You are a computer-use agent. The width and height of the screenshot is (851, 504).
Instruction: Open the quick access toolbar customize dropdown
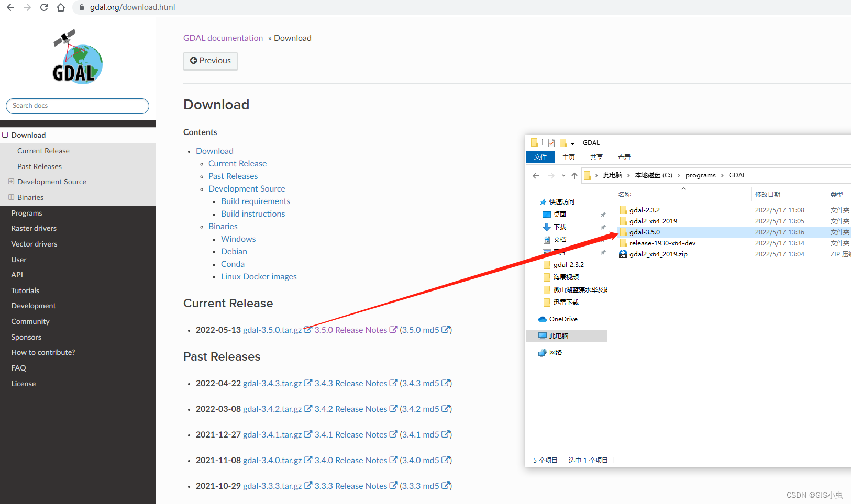coord(573,142)
